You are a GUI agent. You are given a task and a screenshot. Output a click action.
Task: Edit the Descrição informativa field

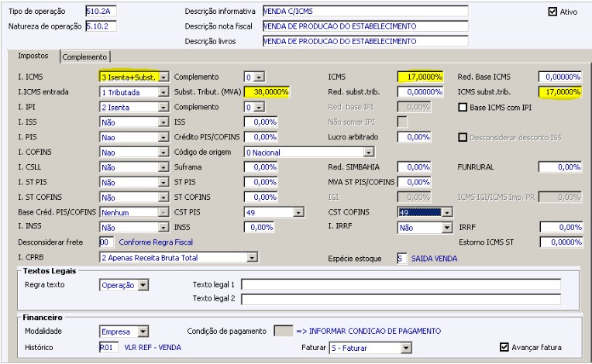tap(365, 12)
